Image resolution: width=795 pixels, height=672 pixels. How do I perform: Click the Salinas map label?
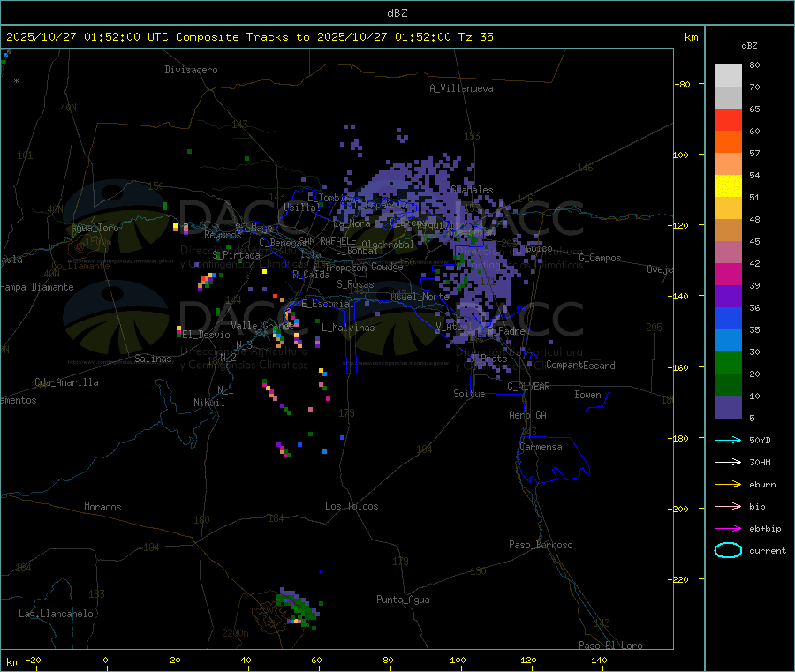click(153, 359)
